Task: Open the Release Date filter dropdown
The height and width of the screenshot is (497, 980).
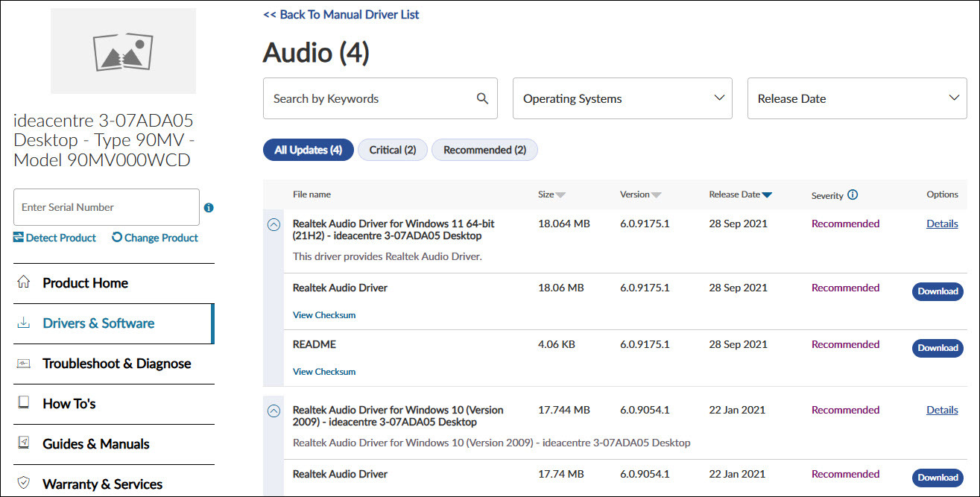Action: click(856, 98)
